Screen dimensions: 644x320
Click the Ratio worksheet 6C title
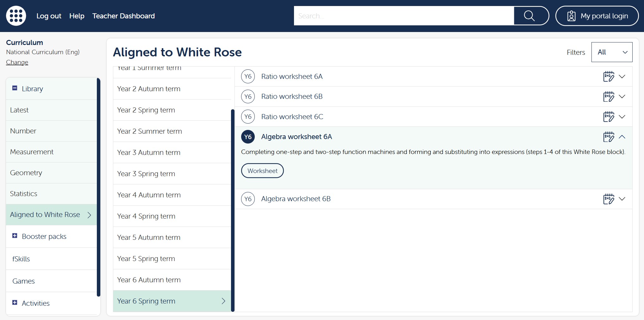click(x=292, y=117)
